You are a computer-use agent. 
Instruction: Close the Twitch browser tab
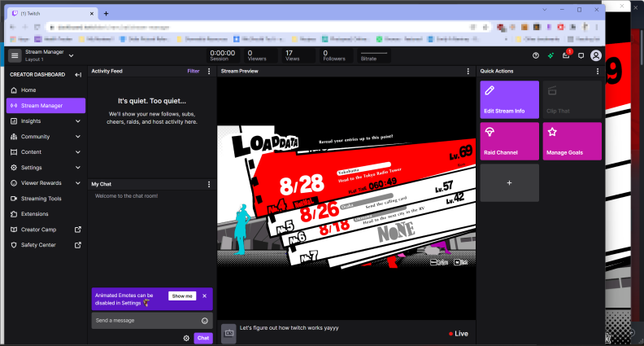(x=92, y=14)
